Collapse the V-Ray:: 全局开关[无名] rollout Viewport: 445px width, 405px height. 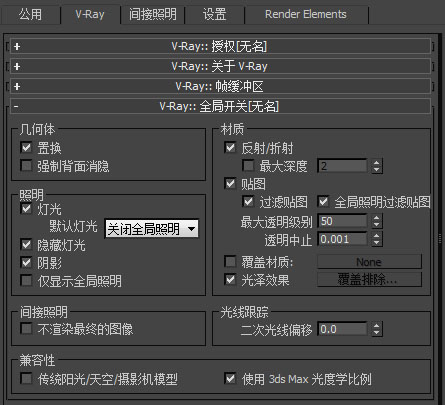(x=220, y=106)
